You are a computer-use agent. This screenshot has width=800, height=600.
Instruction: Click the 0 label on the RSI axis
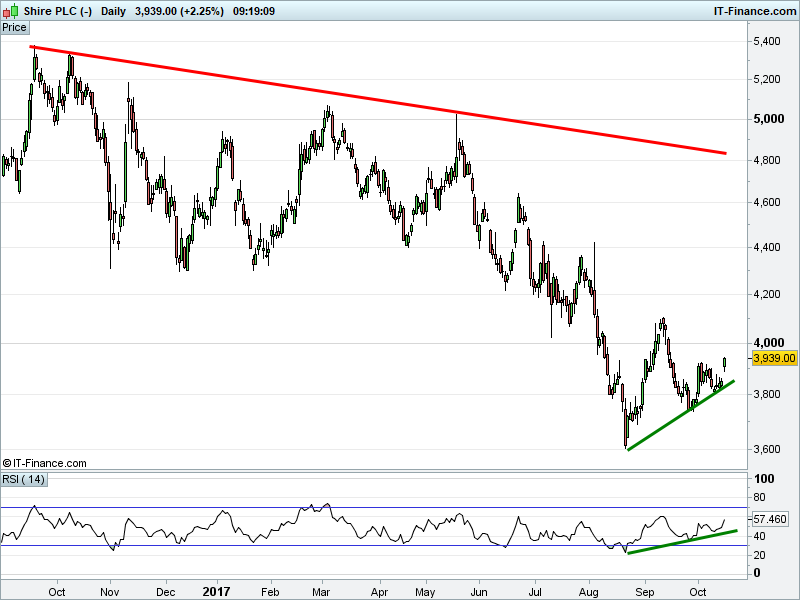(x=757, y=573)
